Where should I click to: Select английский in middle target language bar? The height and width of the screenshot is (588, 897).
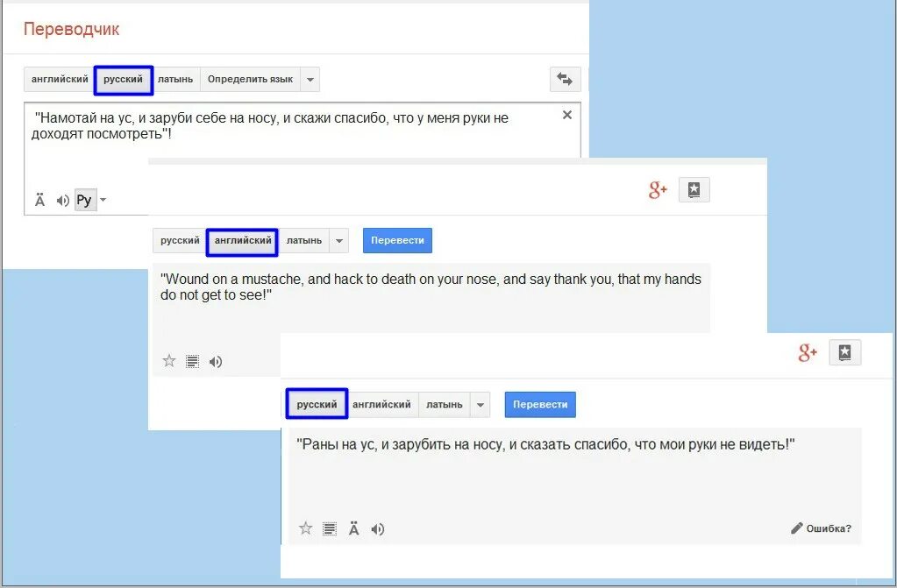coord(243,241)
